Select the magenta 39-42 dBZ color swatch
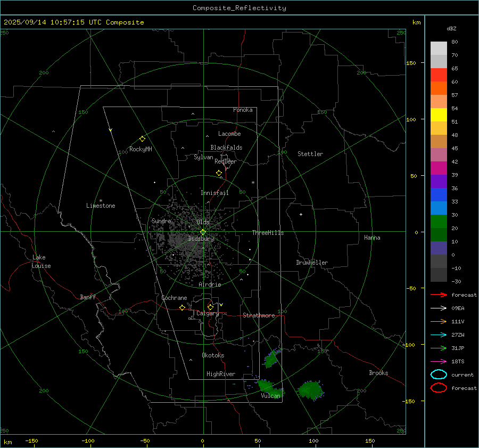 pyautogui.click(x=439, y=168)
